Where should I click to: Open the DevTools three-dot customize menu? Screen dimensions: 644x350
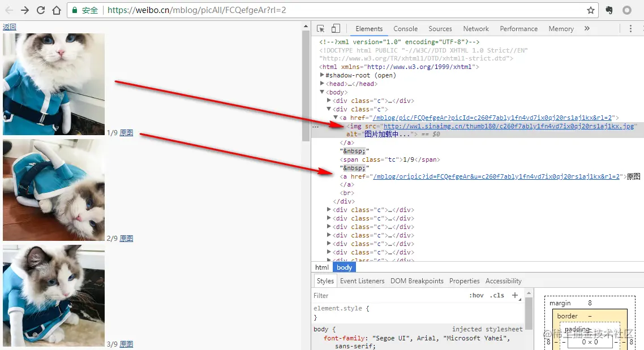click(630, 28)
